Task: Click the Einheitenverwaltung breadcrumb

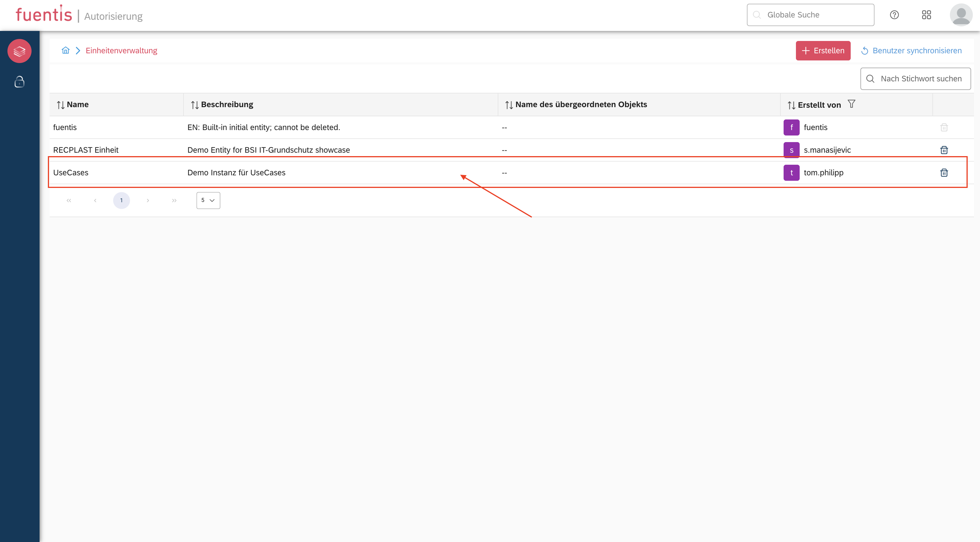Action: coord(121,50)
